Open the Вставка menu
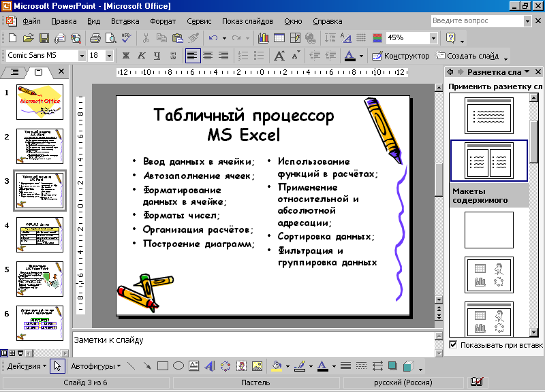This screenshot has height=392, width=545. (125, 21)
